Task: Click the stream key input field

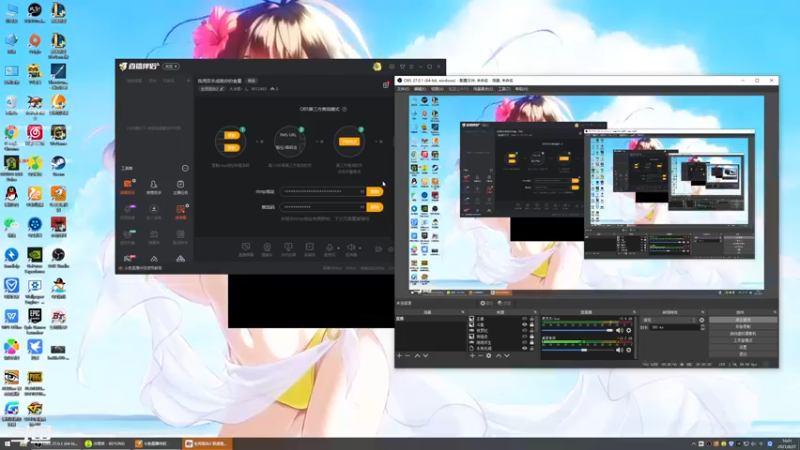Action: (323, 207)
